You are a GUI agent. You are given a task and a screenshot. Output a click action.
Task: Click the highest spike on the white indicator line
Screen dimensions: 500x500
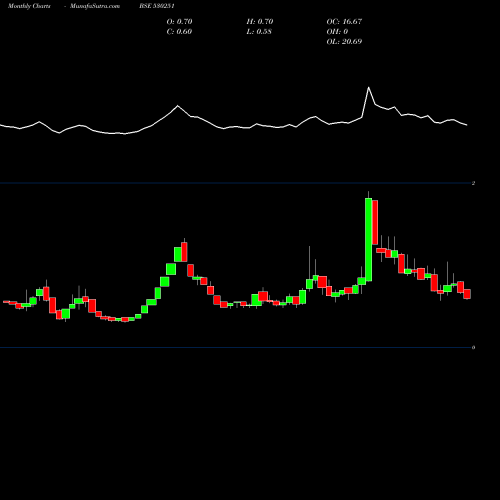click(368, 88)
